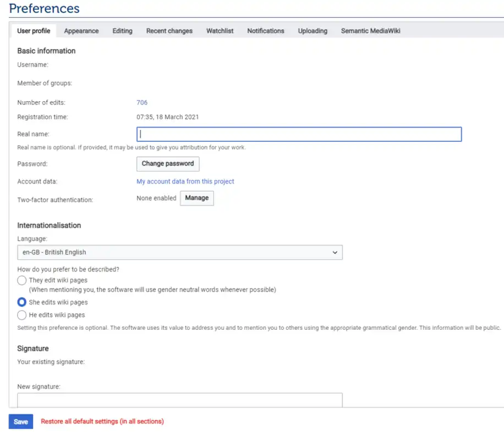Choose 'She edits wiki pages' radio button

22,302
